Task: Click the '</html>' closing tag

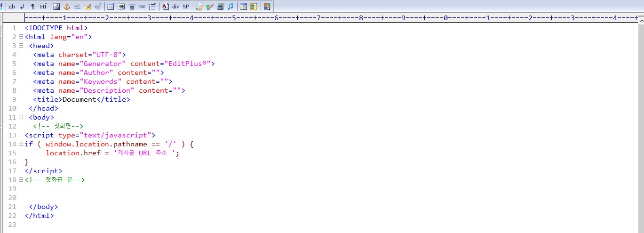Action: click(x=39, y=216)
